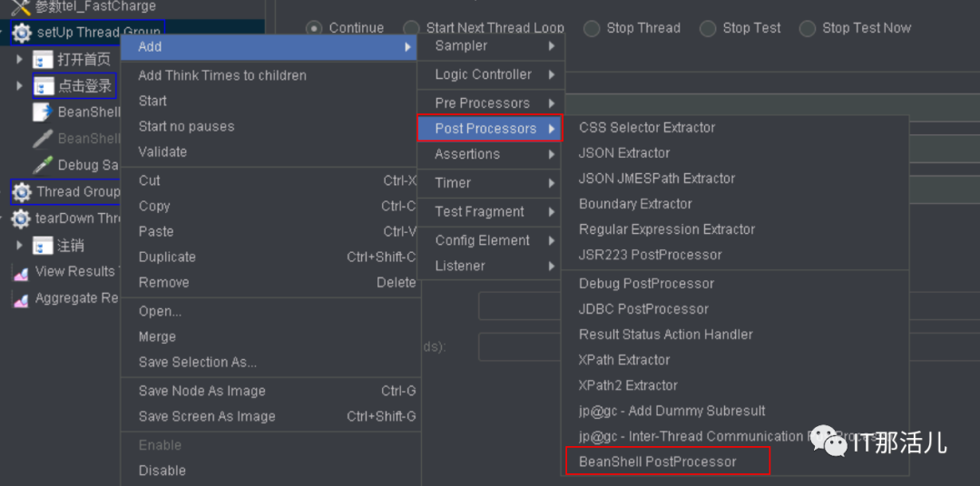This screenshot has height=486, width=980.
Task: Open the Sampler submenu
Action: click(x=490, y=46)
